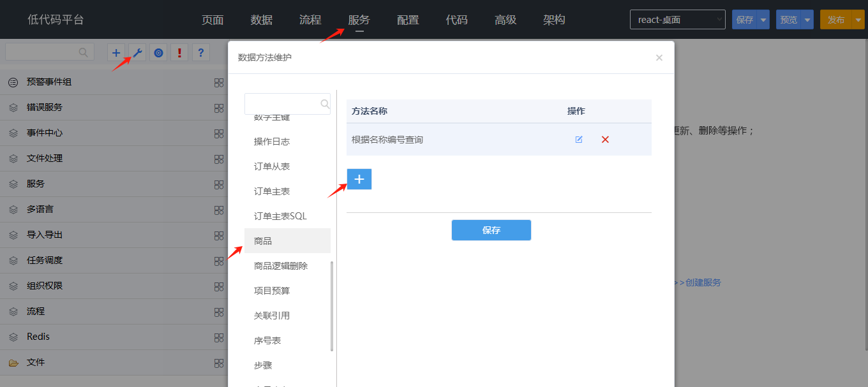Select 步骤 in the dialog list

tap(287, 365)
